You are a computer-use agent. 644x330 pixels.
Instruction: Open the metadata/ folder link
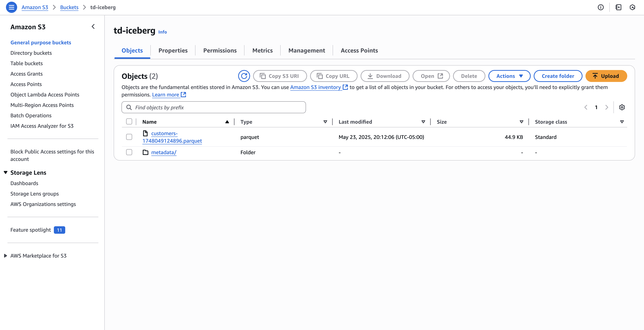164,152
